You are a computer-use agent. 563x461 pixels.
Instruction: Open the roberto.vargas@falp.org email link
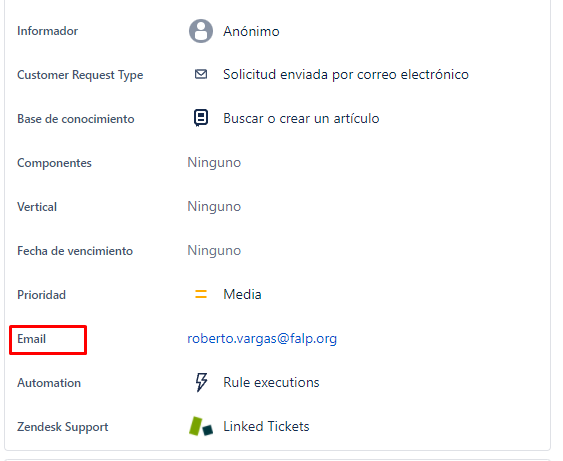click(262, 339)
